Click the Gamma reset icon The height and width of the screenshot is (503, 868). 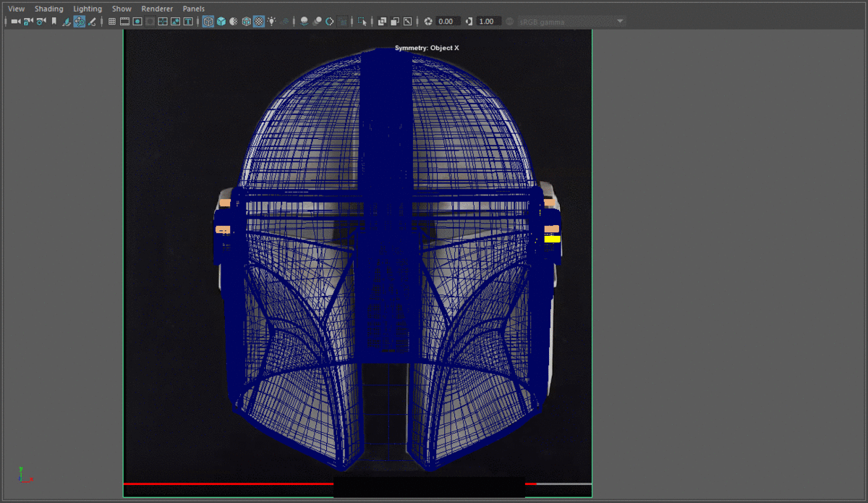(x=469, y=22)
